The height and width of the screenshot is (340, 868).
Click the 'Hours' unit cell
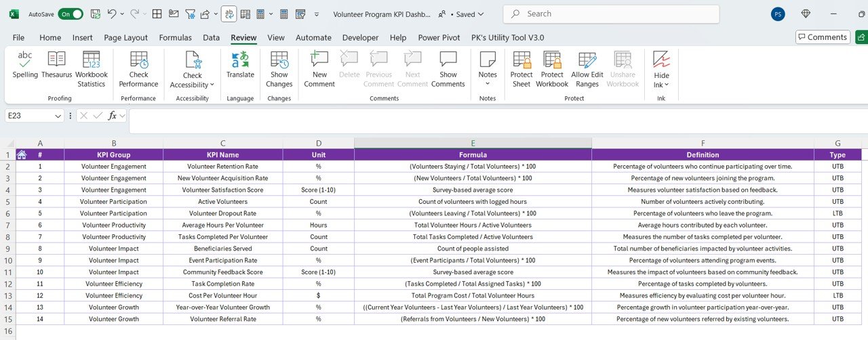point(319,226)
